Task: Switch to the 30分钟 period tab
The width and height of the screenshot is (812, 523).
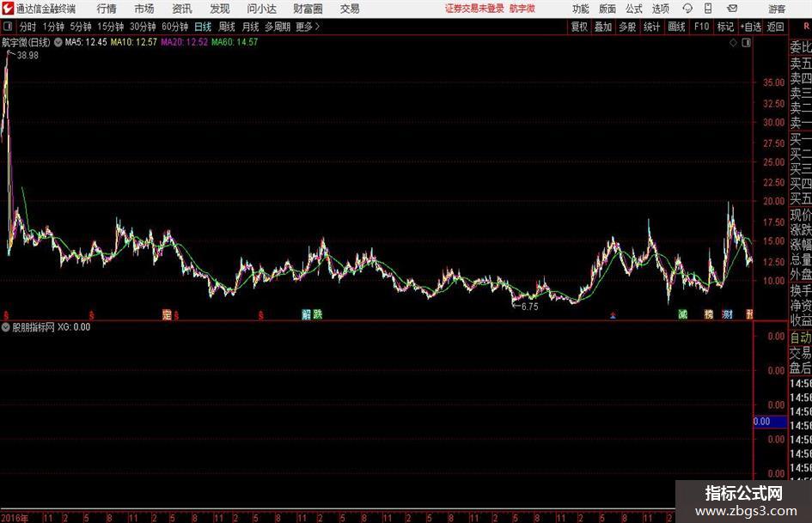Action: click(x=143, y=27)
